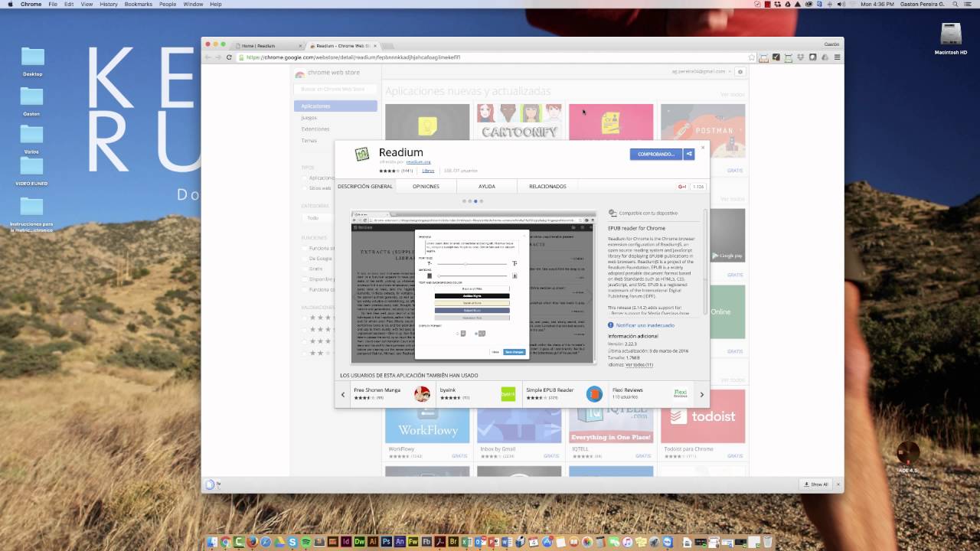Select the two-star rating filter option
Viewport: 980px width, 551px height.
point(305,353)
